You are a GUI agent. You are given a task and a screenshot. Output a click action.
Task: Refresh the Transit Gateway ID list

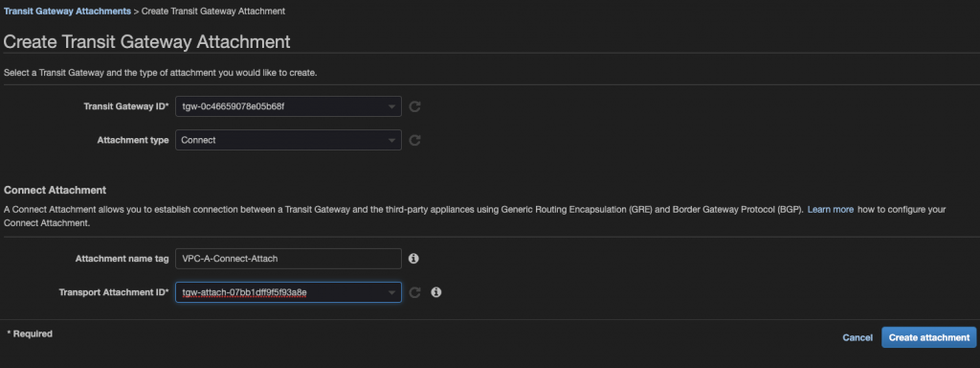[x=414, y=106]
